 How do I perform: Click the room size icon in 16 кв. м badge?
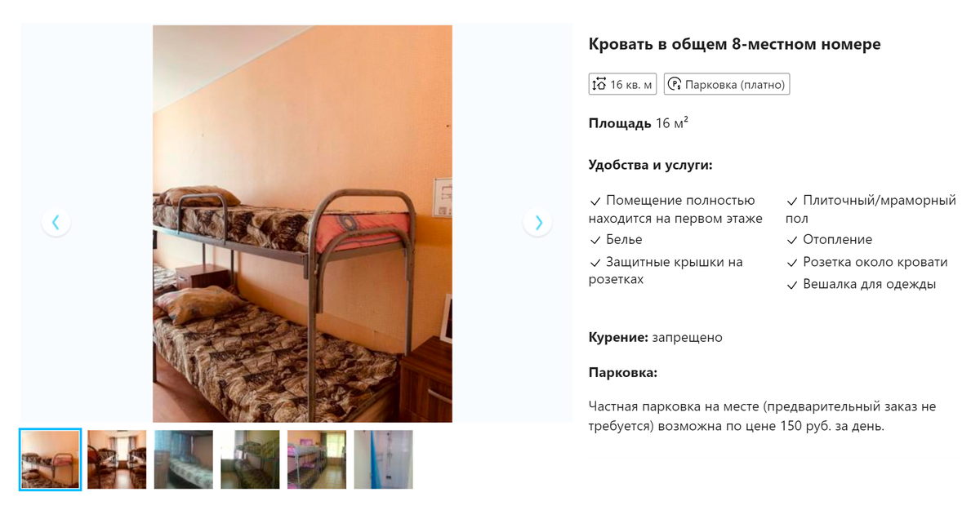pos(599,84)
